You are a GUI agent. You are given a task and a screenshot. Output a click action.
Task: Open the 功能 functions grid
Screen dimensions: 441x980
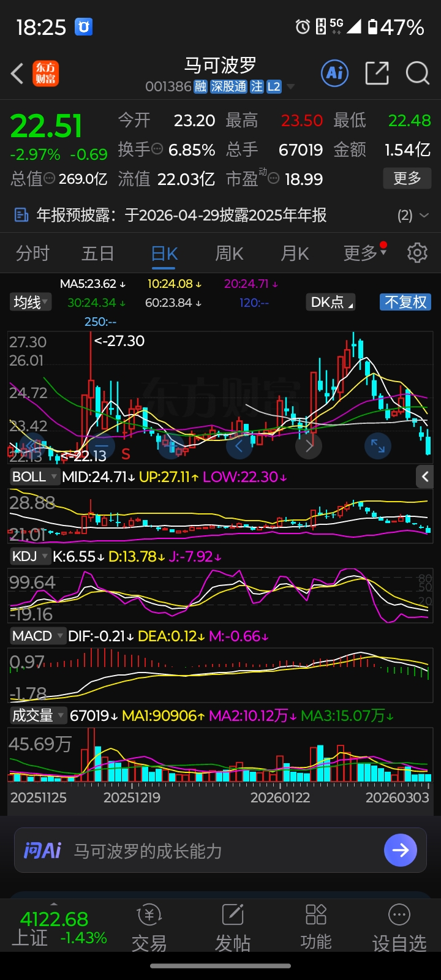point(316,928)
